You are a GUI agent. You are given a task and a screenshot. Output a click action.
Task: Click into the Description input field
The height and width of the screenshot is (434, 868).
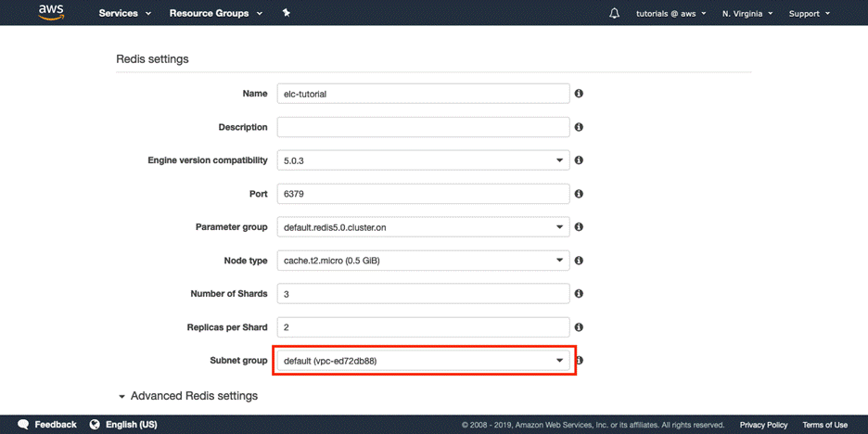[423, 127]
